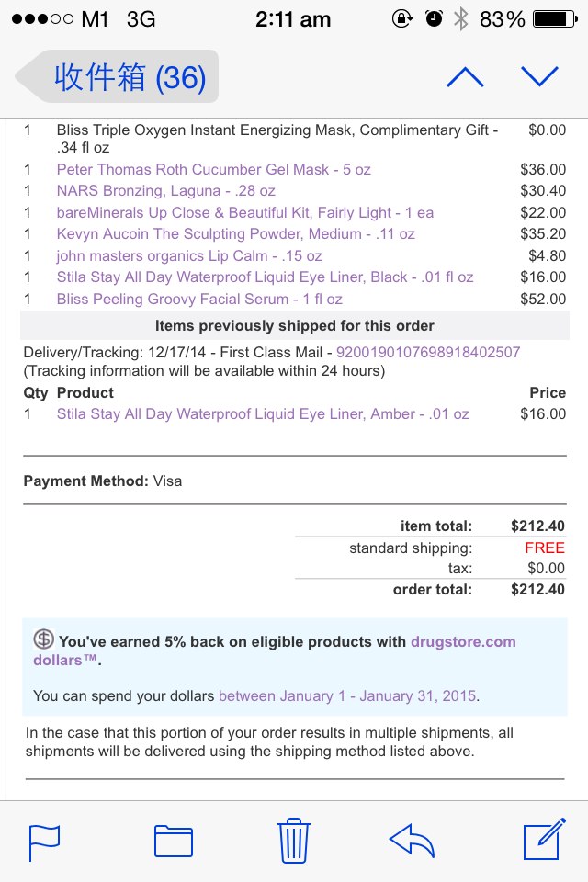Compose a new message

point(543,840)
